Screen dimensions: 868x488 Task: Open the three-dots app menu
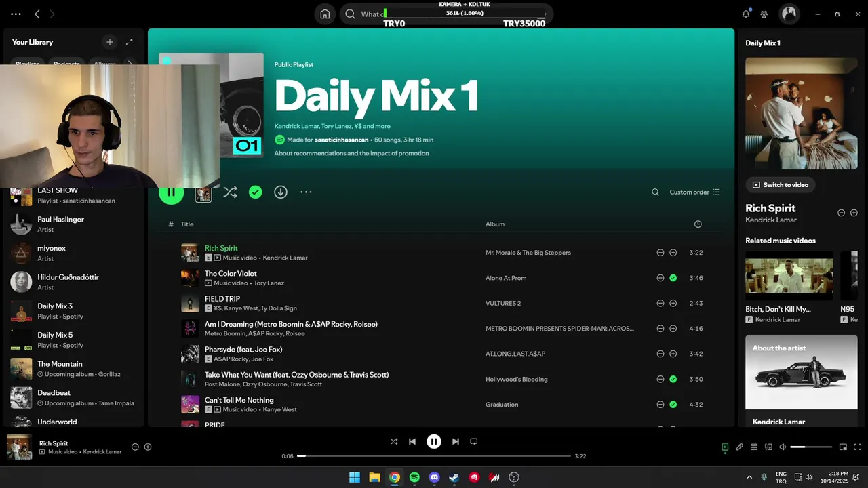coord(16,14)
